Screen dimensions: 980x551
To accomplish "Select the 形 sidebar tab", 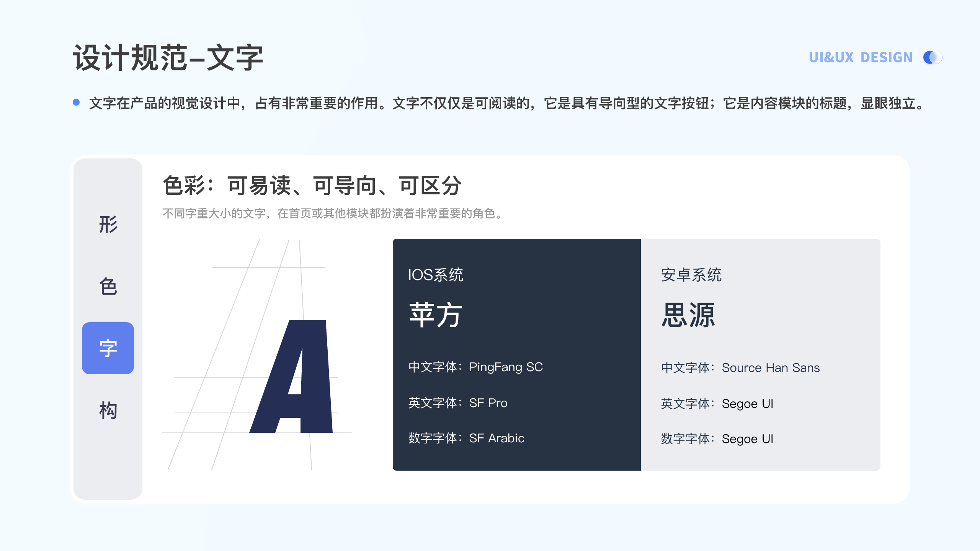I will [108, 225].
